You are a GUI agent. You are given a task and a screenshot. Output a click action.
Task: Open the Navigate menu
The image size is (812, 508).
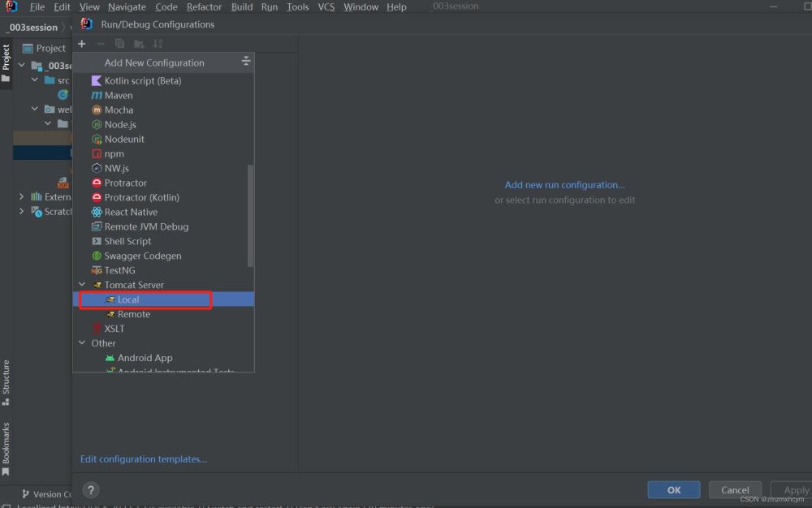[127, 6]
